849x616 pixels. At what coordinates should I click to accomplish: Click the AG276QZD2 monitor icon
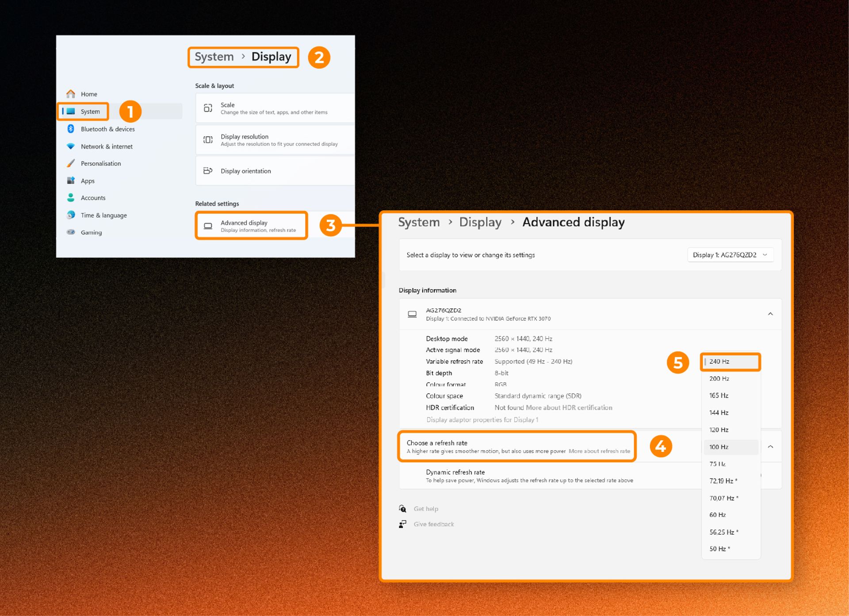pyautogui.click(x=412, y=314)
